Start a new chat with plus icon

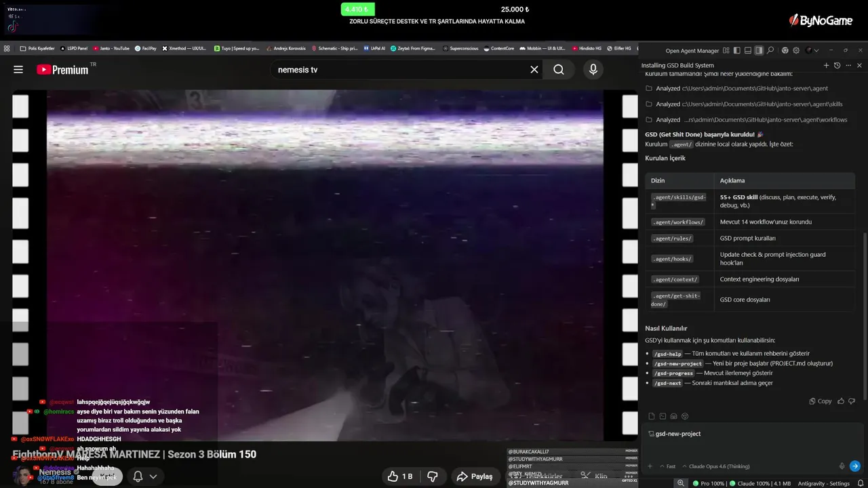[x=826, y=65]
